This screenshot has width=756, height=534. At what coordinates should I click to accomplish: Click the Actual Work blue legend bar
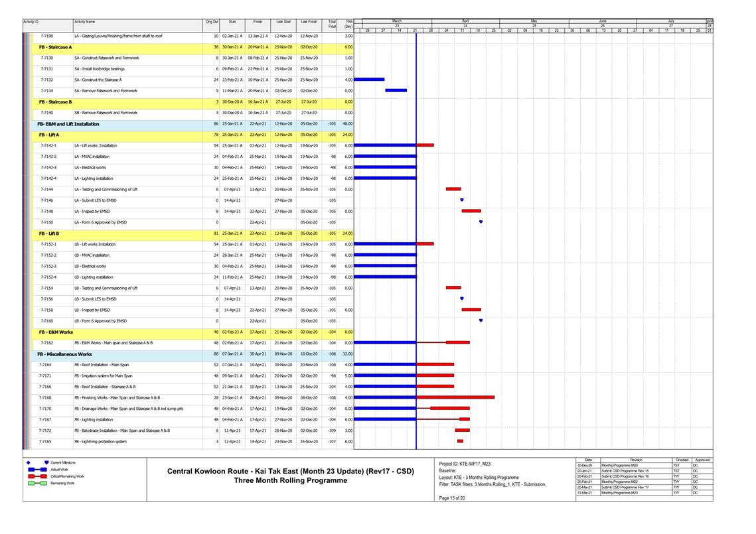38,469
